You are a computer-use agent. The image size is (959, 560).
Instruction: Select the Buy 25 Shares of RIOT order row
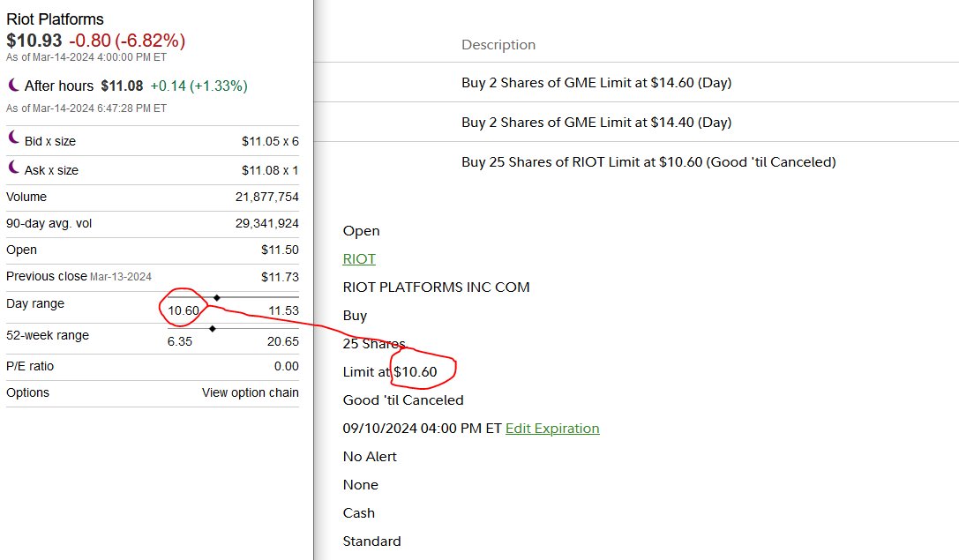pos(636,162)
